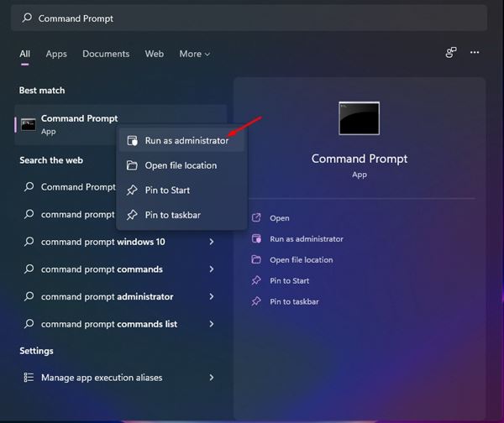Select Command Prompt best match result
Viewport: 504px width, 423px height.
120,124
